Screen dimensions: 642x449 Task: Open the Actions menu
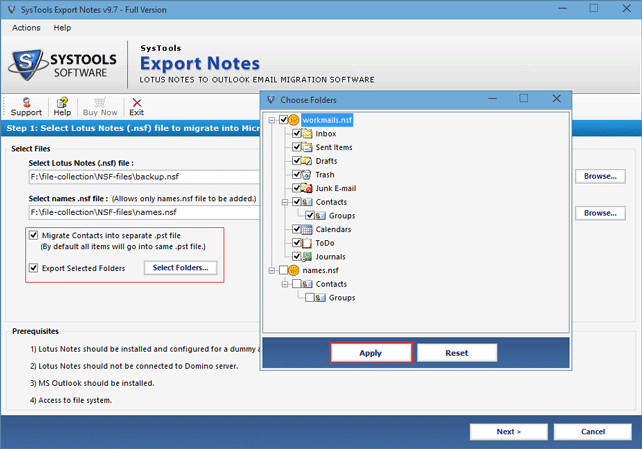tap(26, 28)
